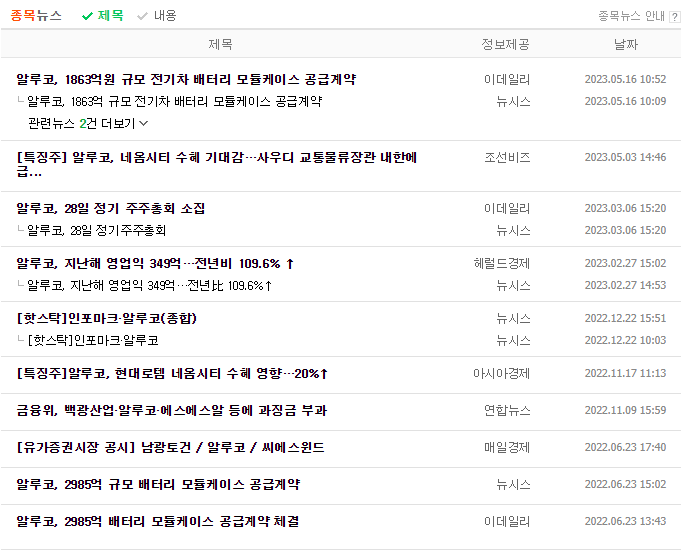The height and width of the screenshot is (559, 692).
Task: Open 유가증권시장 공시 남광토건 / 알루코 article
Action: (170, 448)
